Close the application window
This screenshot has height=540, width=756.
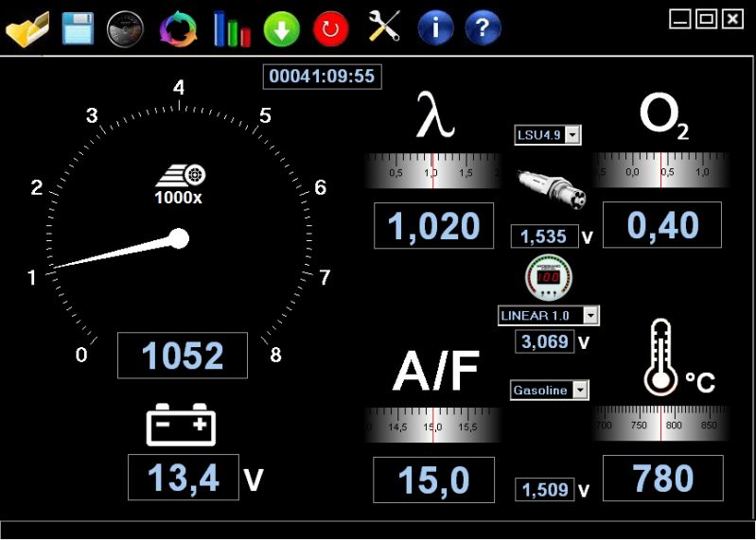[x=732, y=19]
